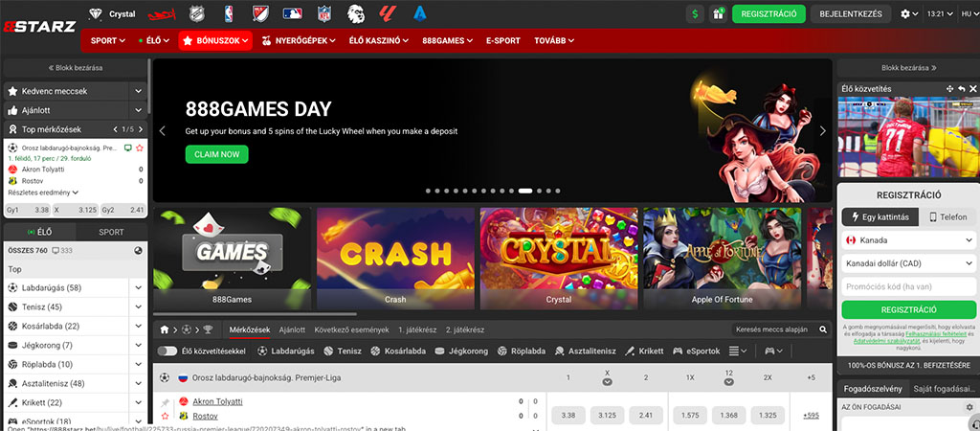The image size is (980, 431).
Task: Filter matches by Asztalitenisz in toolbar
Action: (585, 351)
